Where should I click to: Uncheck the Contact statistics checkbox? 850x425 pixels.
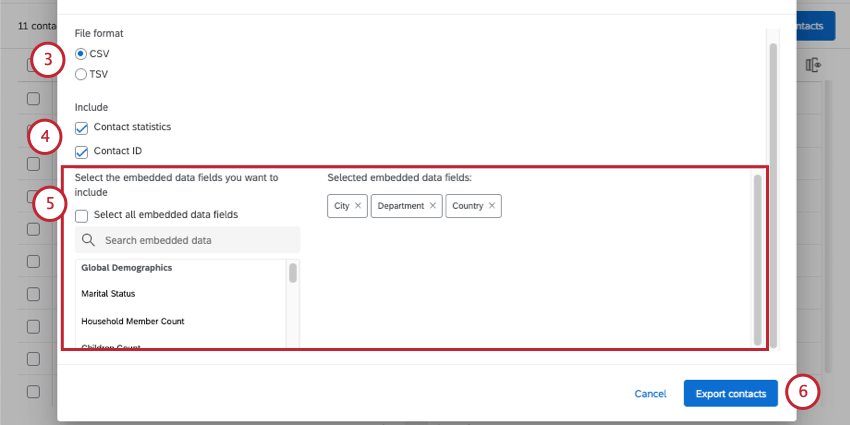[x=81, y=128]
